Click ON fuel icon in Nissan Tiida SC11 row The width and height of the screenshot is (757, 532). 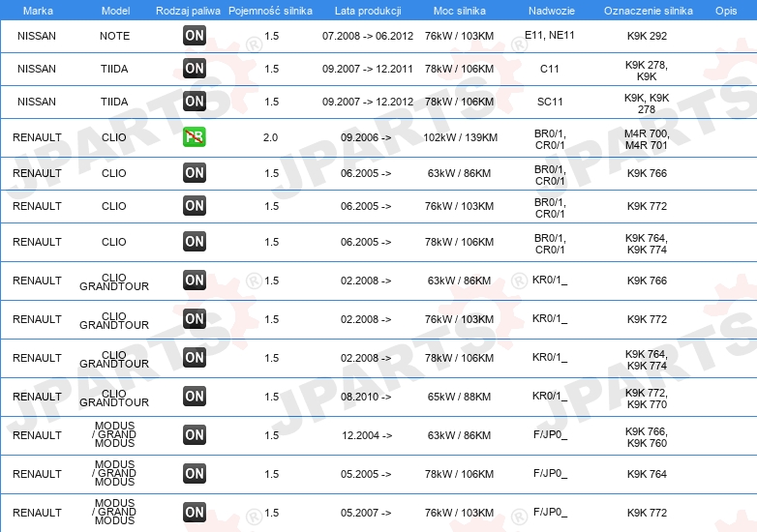195,101
